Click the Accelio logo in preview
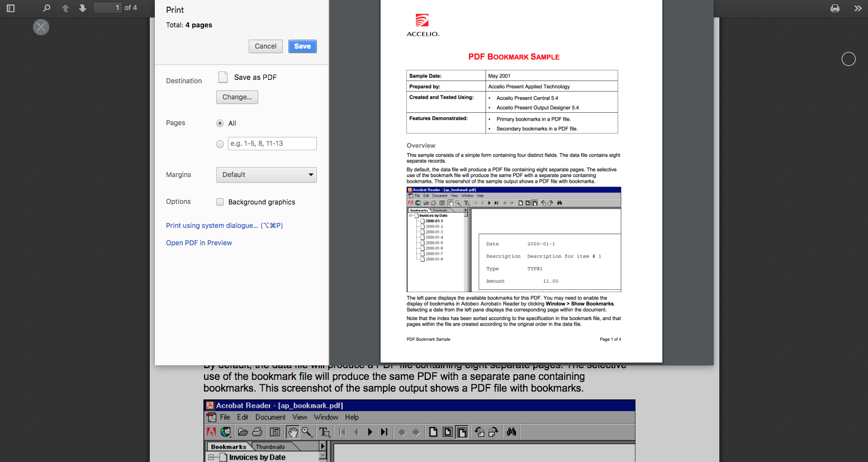The height and width of the screenshot is (462, 868). (x=423, y=25)
